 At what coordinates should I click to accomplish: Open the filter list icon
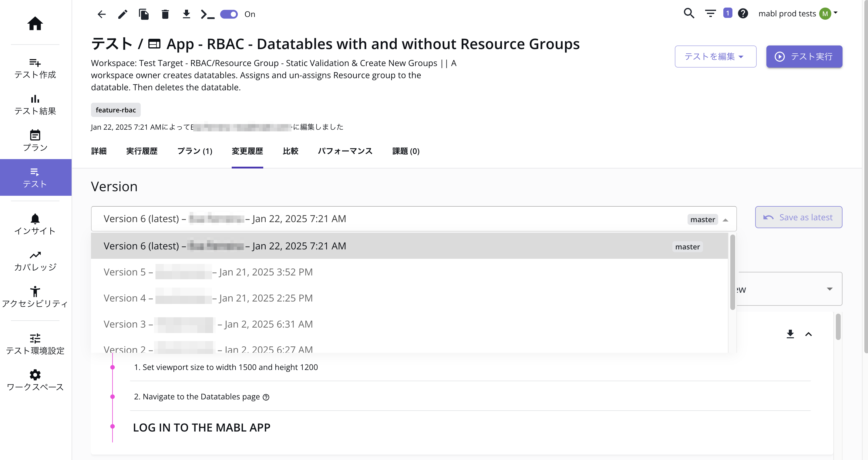pyautogui.click(x=710, y=13)
